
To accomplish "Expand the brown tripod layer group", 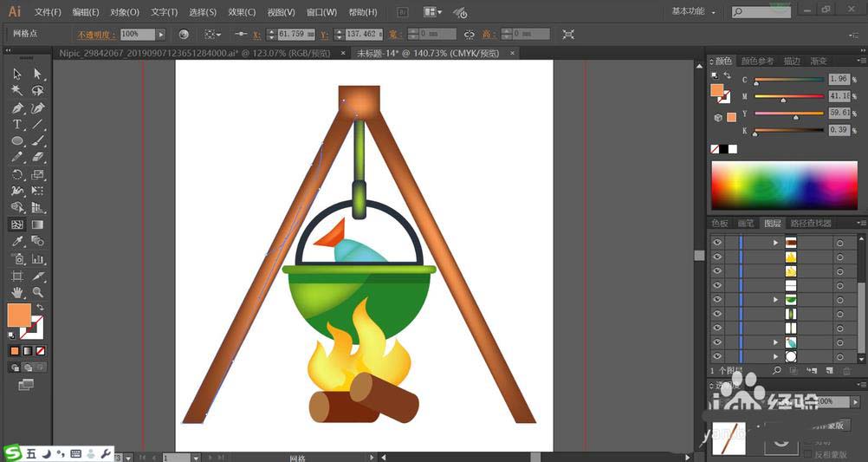I will [x=775, y=243].
